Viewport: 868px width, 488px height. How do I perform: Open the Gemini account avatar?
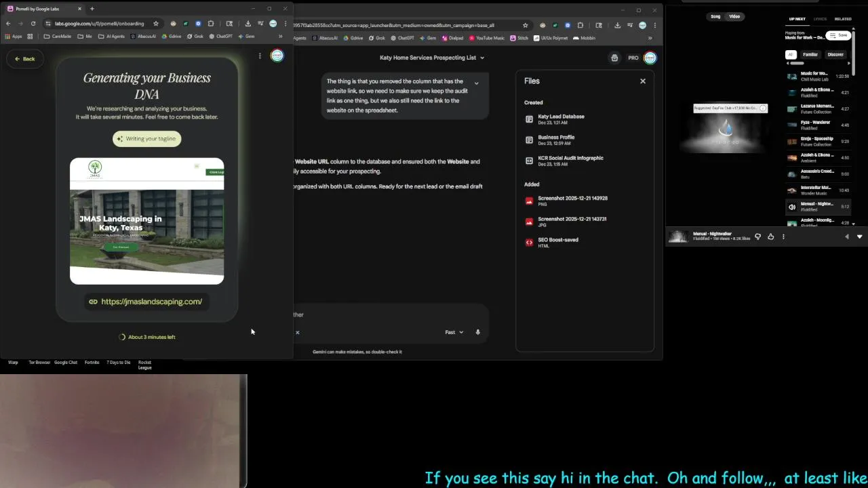[x=650, y=58]
